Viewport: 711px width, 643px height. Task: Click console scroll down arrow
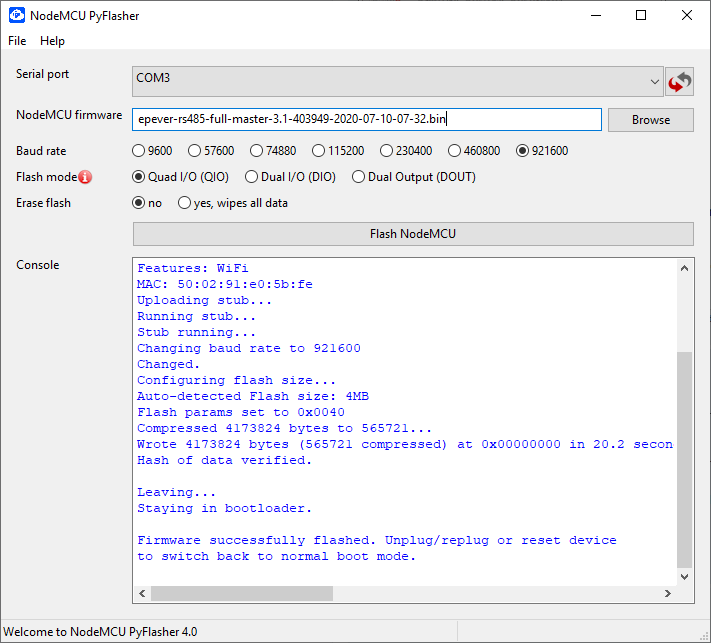coord(684,576)
